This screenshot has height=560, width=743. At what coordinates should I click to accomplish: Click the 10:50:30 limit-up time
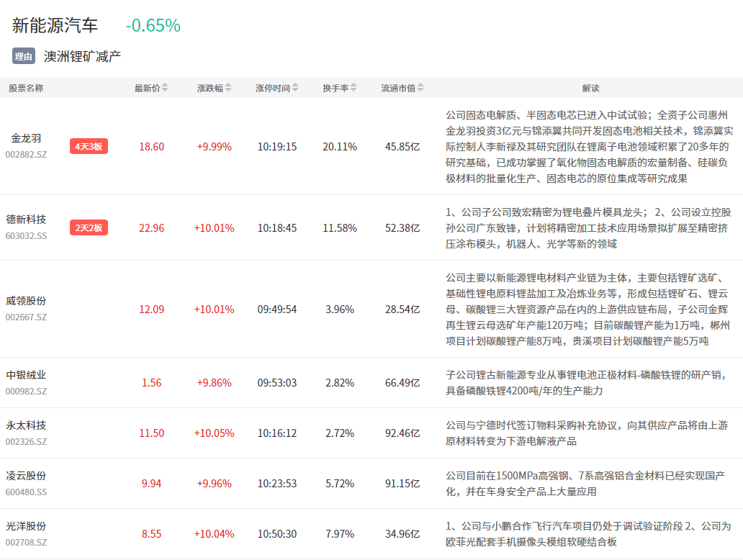[x=277, y=534]
